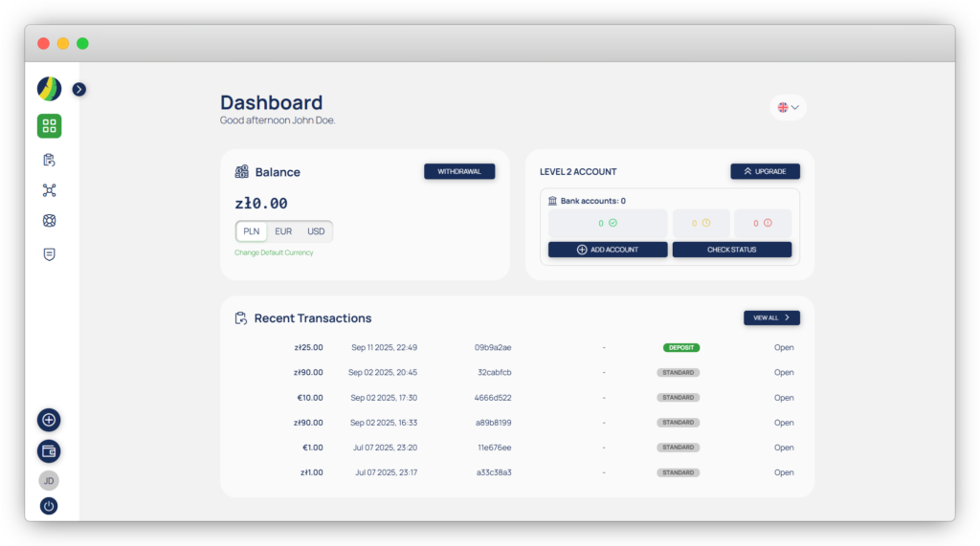Open the wallet icon in sidebar
980x546 pixels.
coord(49,451)
